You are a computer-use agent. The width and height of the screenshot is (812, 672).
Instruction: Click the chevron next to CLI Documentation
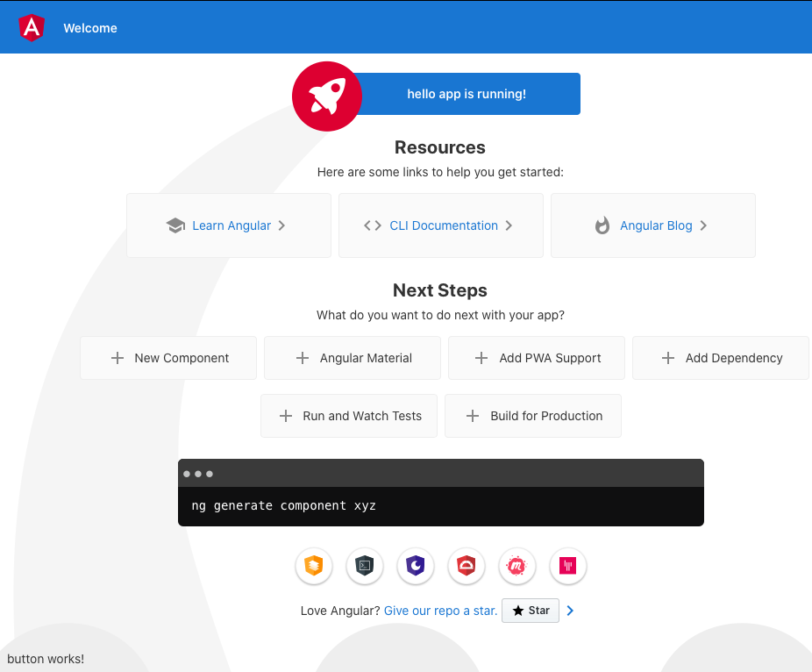[x=509, y=225]
